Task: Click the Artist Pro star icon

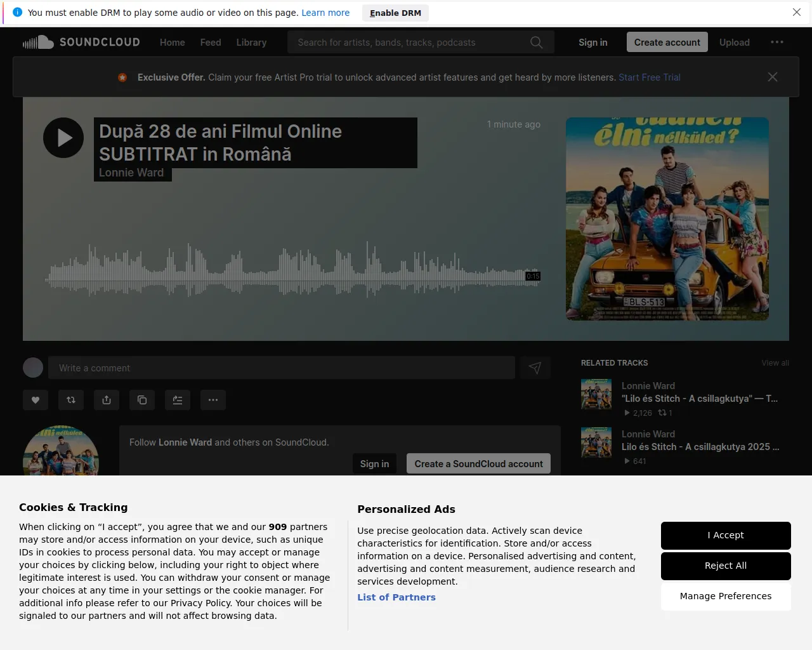Action: [122, 77]
